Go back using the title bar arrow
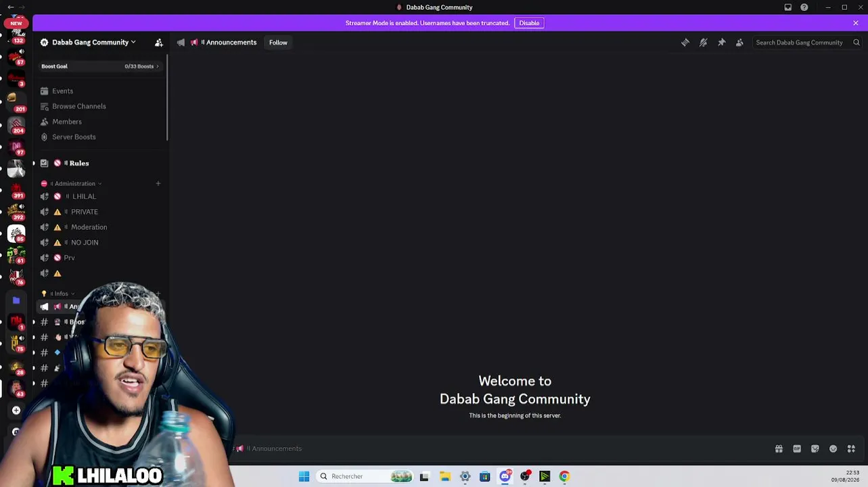Viewport: 868px width, 487px height. 11,7
